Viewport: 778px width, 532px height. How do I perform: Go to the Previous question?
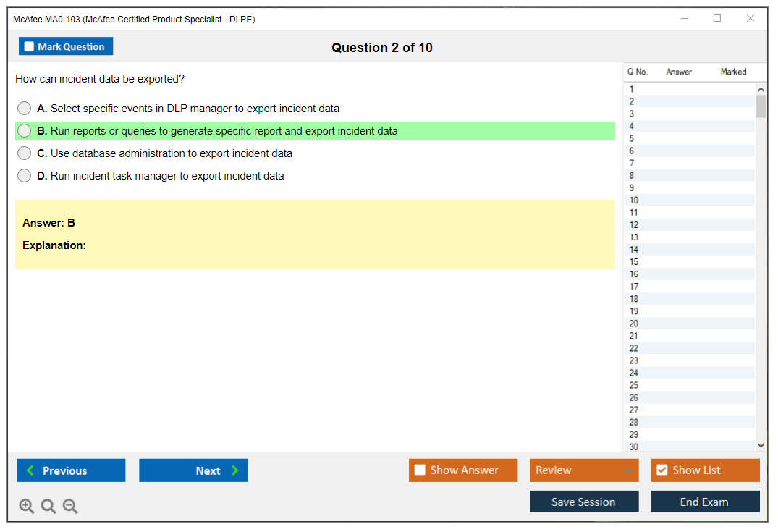point(71,470)
